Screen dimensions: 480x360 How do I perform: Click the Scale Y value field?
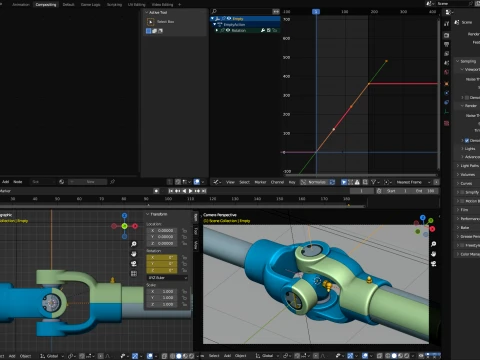(x=162, y=298)
